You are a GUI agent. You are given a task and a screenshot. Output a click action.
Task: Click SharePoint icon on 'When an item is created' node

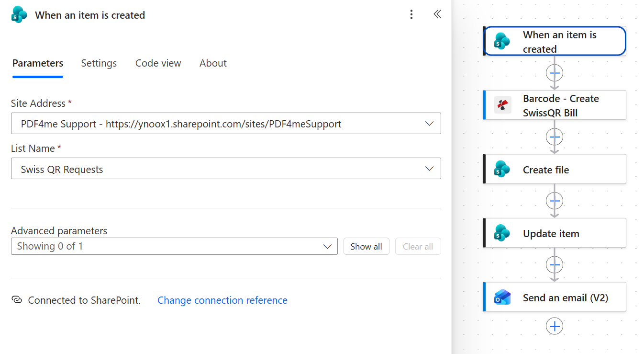(502, 41)
